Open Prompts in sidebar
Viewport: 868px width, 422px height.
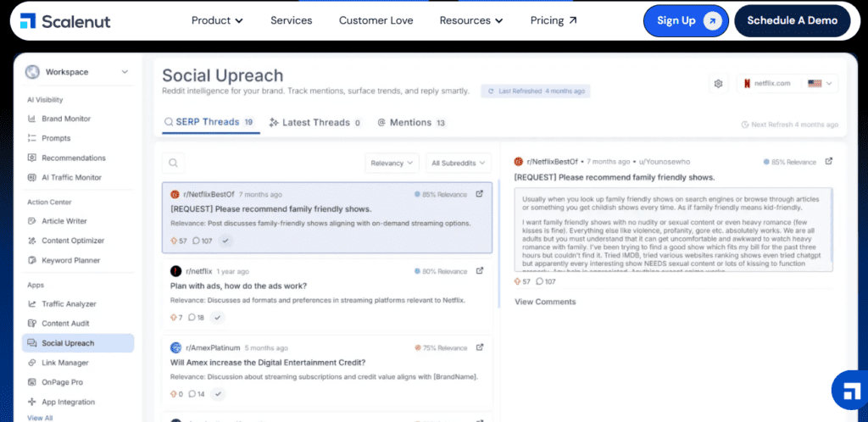click(56, 138)
